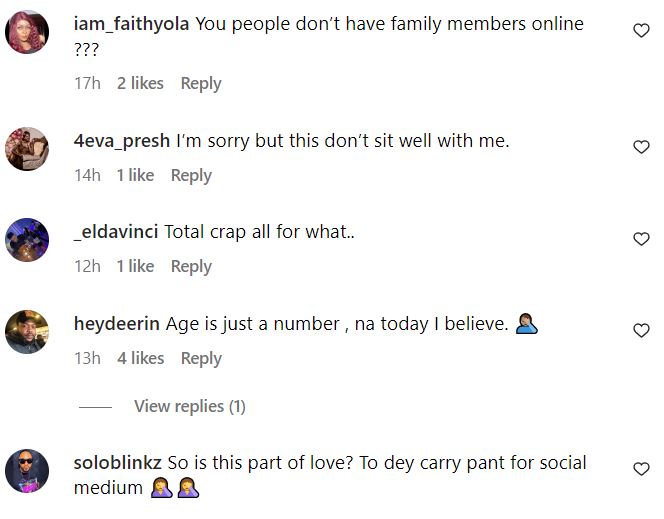Like 4eva_presh's comment with the heart
The width and height of the screenshot is (664, 519).
coord(641,147)
